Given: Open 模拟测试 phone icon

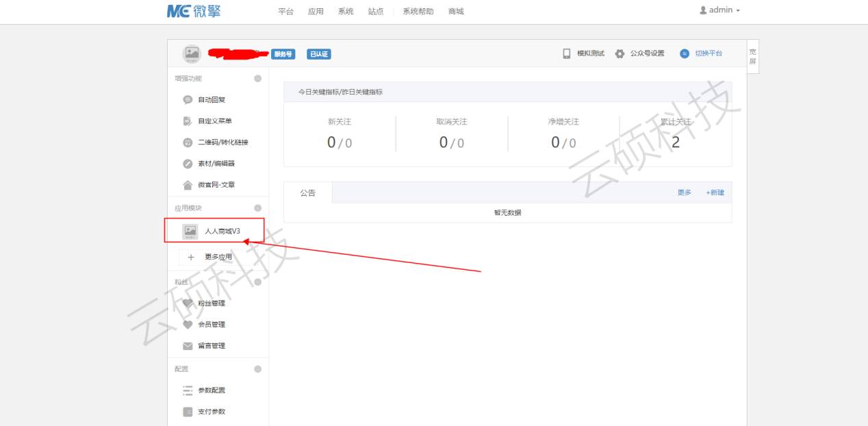Looking at the screenshot, I should [x=567, y=53].
